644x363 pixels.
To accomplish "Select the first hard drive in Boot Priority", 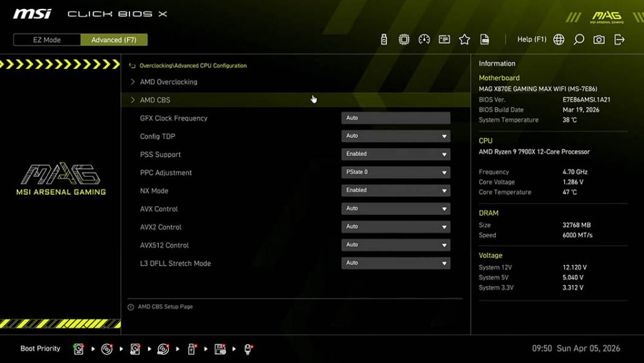I will [x=79, y=349].
